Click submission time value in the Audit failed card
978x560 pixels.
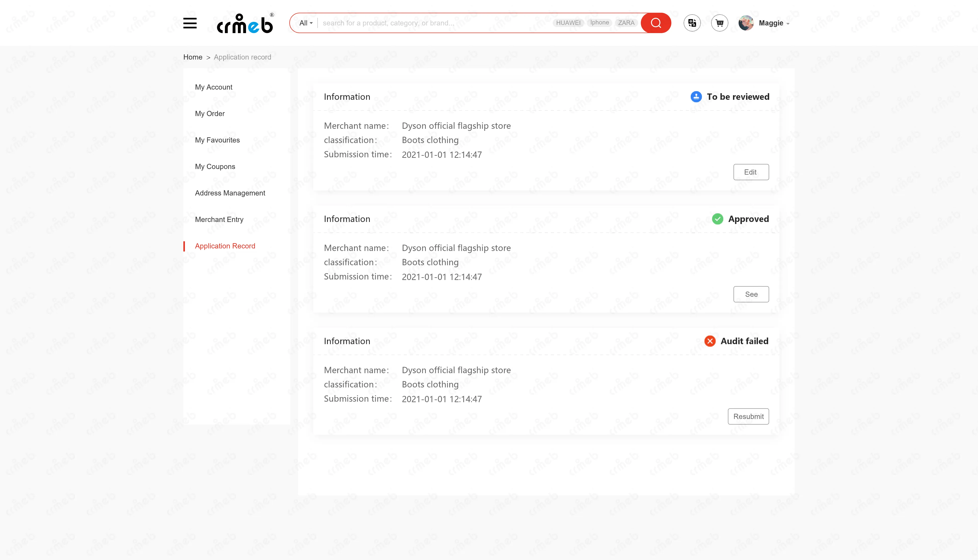pyautogui.click(x=442, y=399)
